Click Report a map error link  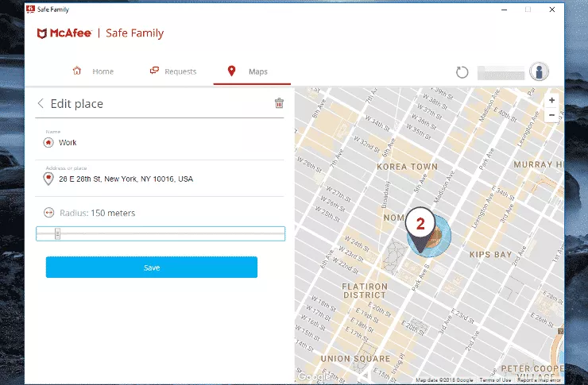click(539, 379)
